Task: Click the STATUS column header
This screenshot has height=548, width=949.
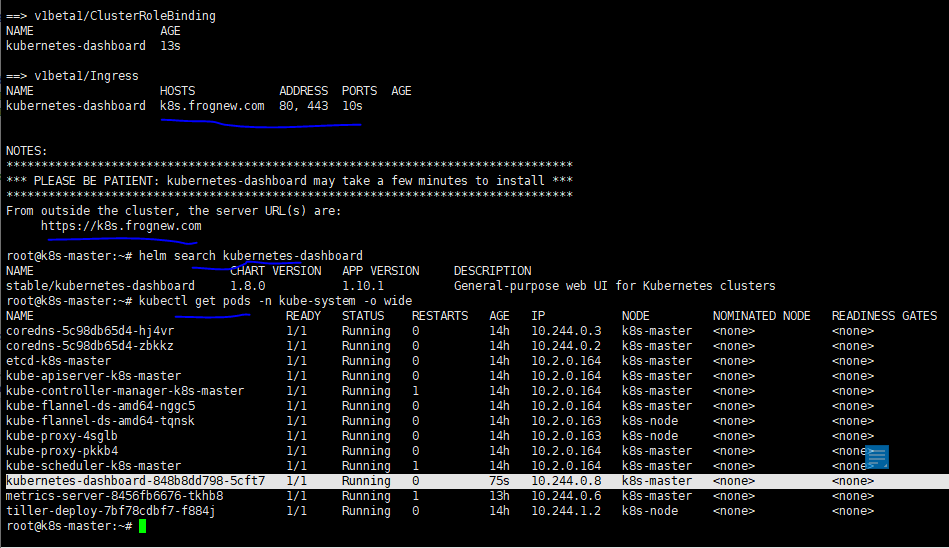Action: [363, 316]
